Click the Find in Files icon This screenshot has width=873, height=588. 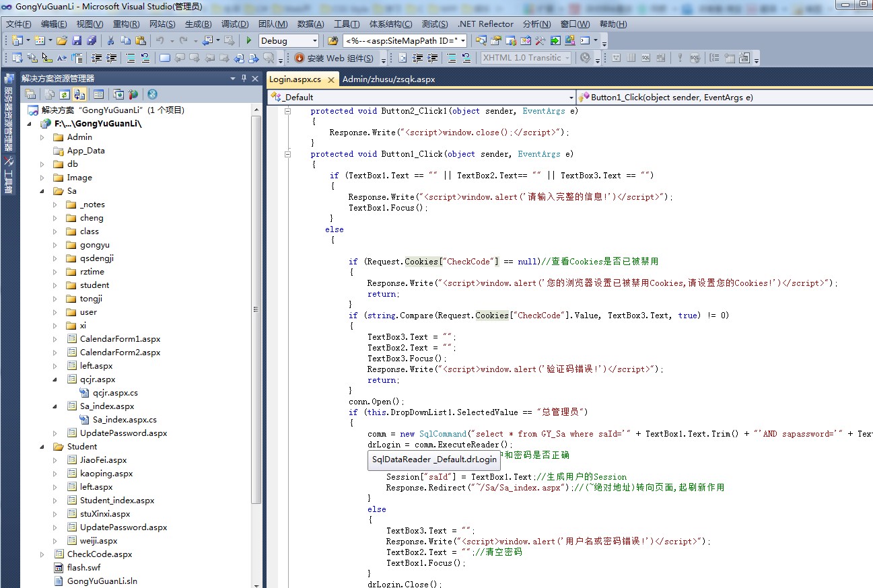point(332,40)
